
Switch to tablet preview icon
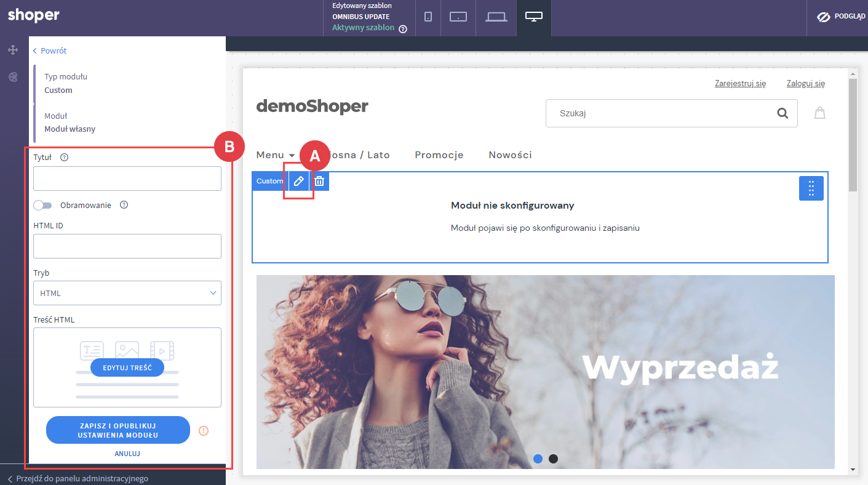458,17
